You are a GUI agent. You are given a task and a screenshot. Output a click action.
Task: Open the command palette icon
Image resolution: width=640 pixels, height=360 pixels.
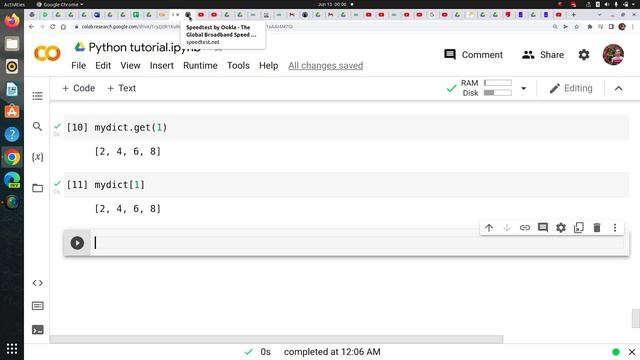click(x=38, y=306)
